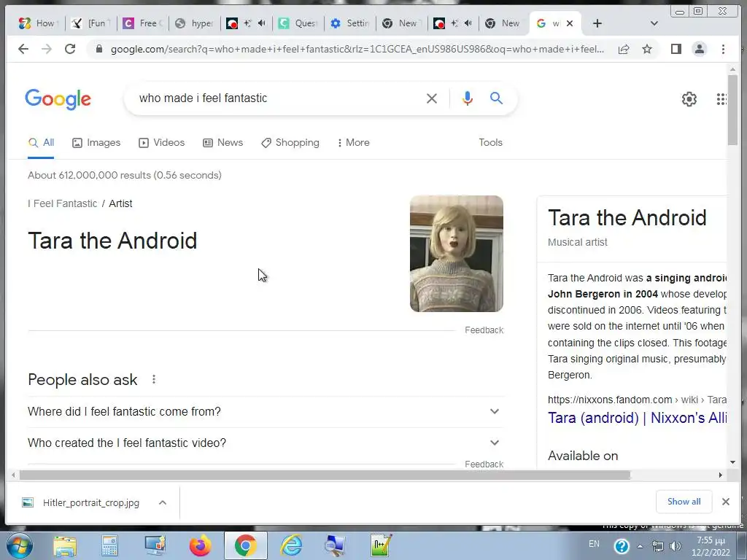Click the scroll-down arrow of the page
The image size is (747, 560).
click(x=732, y=462)
